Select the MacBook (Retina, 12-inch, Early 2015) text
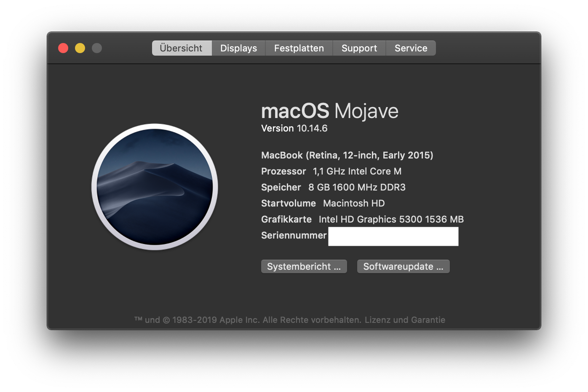 pyautogui.click(x=347, y=155)
